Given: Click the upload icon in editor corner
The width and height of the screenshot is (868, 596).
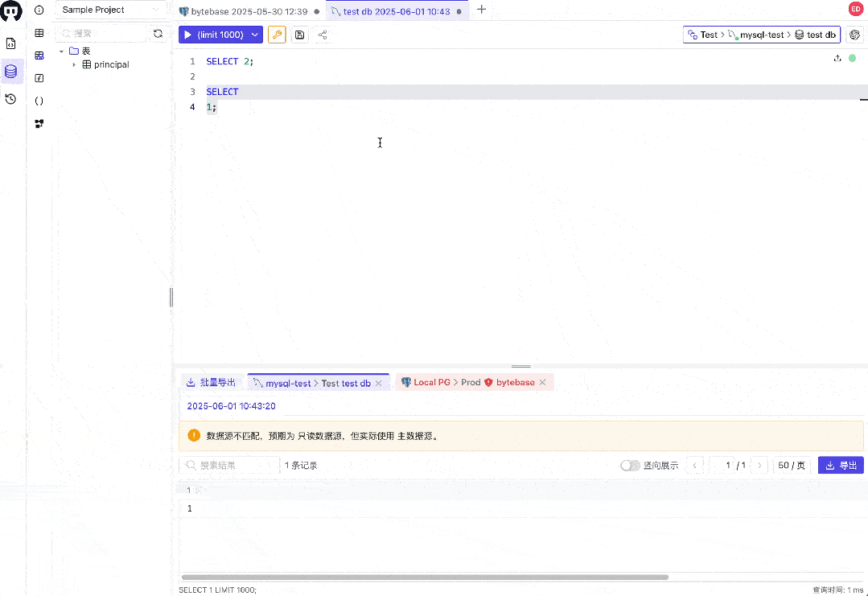Looking at the screenshot, I should [837, 58].
